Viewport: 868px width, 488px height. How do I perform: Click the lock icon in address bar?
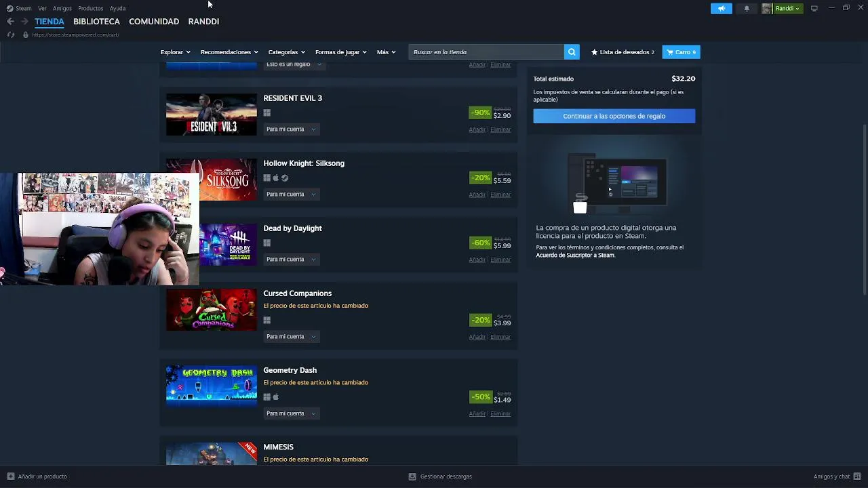(x=25, y=35)
